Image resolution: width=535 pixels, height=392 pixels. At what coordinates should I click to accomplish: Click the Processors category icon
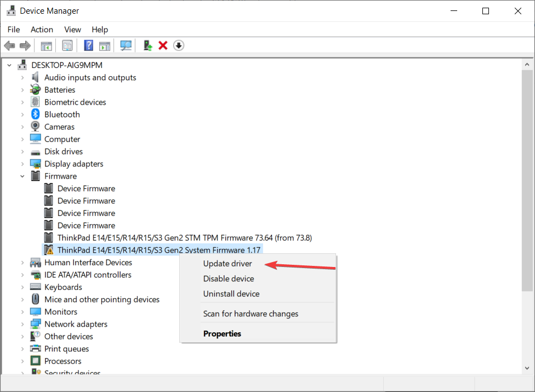pos(36,361)
